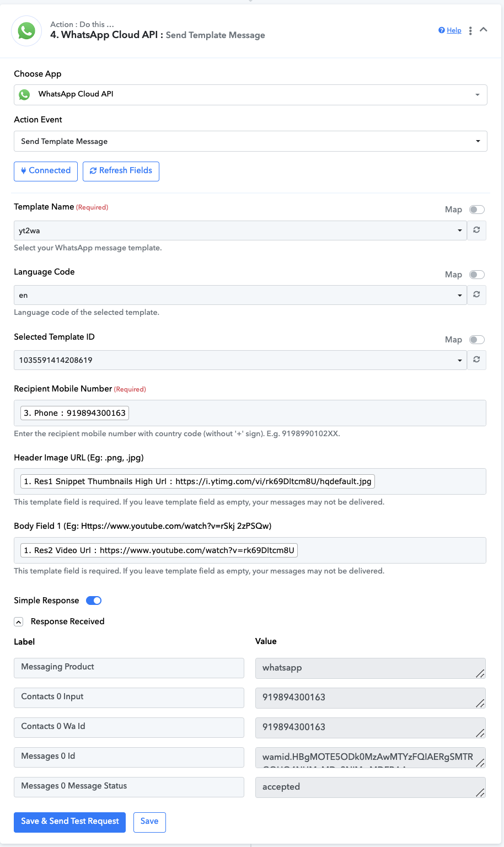Click the WhatsApp logo in step header
Image resolution: width=504 pixels, height=847 pixels.
click(x=26, y=31)
